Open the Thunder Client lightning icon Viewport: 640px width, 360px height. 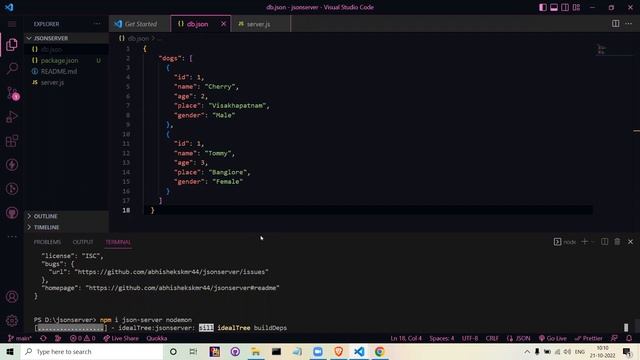tap(12, 165)
